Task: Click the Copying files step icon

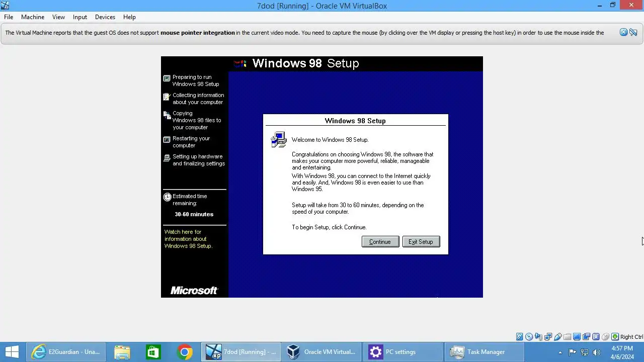Action: (167, 115)
